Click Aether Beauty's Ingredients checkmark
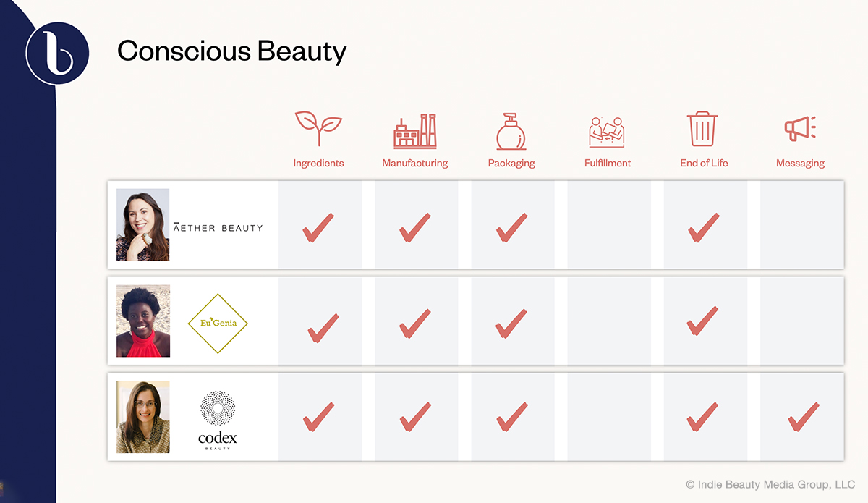Viewport: 868px width, 503px height. [318, 227]
